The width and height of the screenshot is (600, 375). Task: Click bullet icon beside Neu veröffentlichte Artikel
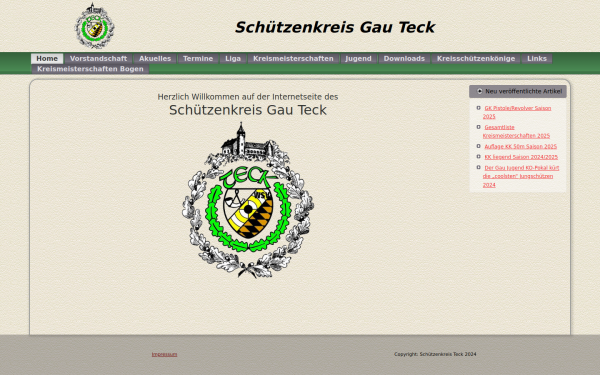479,91
